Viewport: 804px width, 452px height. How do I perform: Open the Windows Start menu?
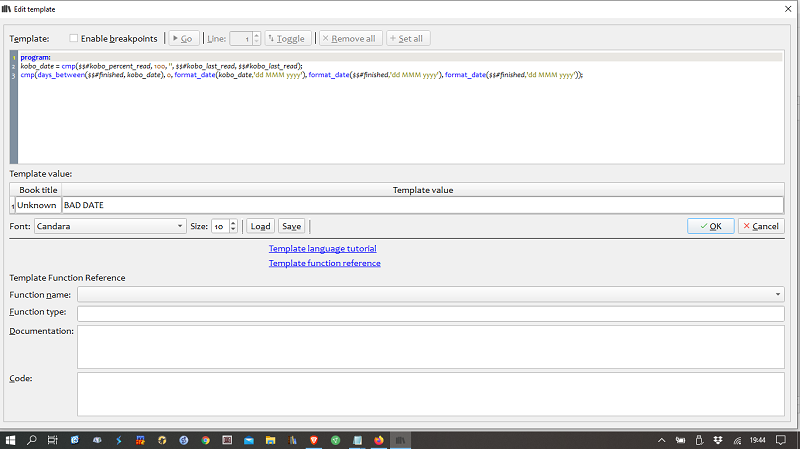[10, 440]
